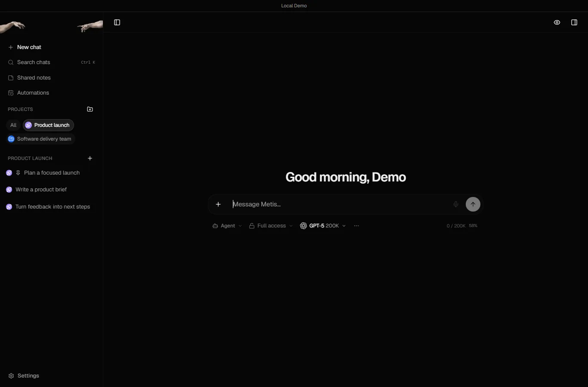This screenshot has height=387, width=588.
Task: Open the GPT-5 200K model dropdown
Action: pyautogui.click(x=323, y=226)
